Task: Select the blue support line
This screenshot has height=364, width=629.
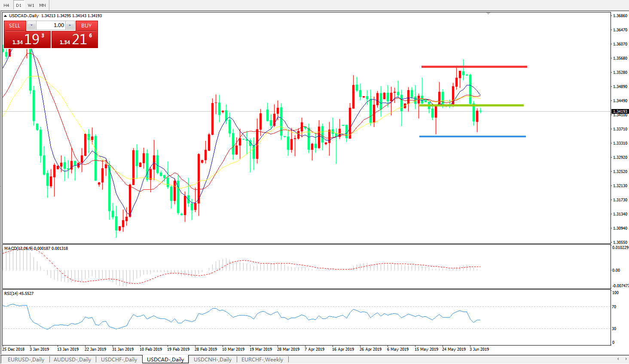Action: coord(472,136)
